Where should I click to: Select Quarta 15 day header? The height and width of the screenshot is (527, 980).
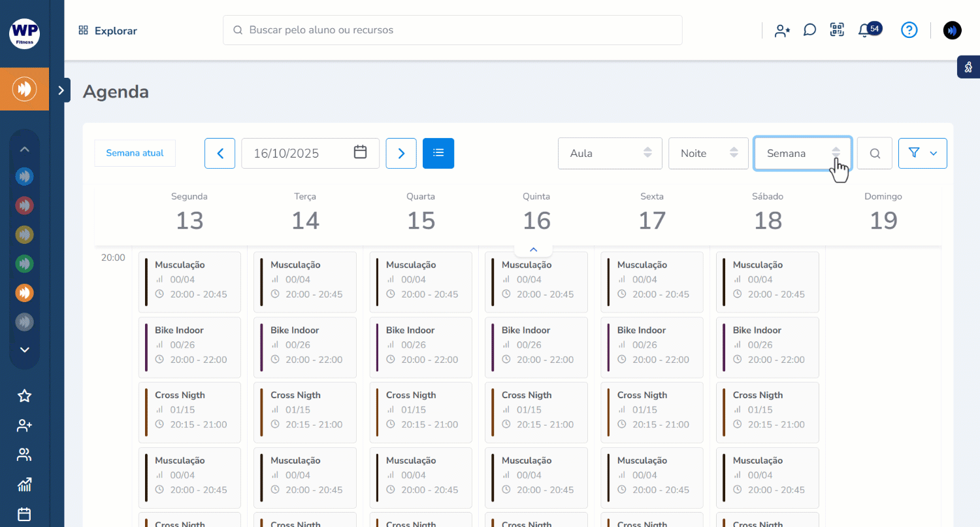(x=421, y=212)
